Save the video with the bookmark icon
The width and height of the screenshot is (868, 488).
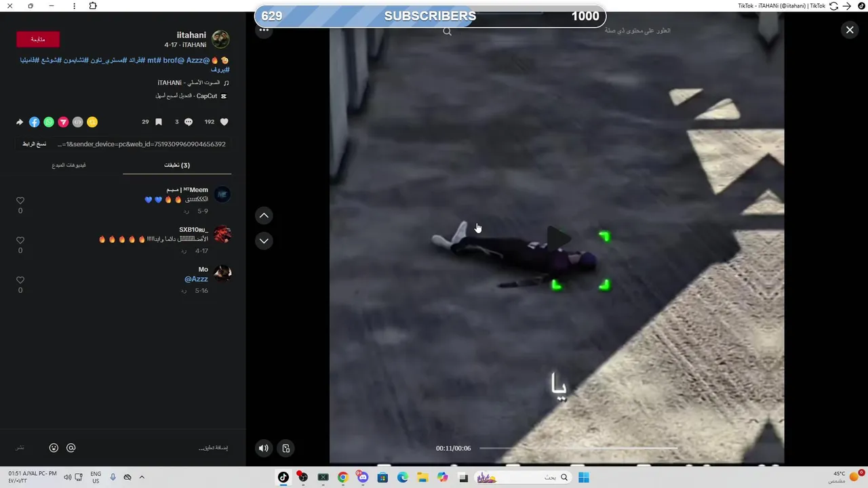159,122
